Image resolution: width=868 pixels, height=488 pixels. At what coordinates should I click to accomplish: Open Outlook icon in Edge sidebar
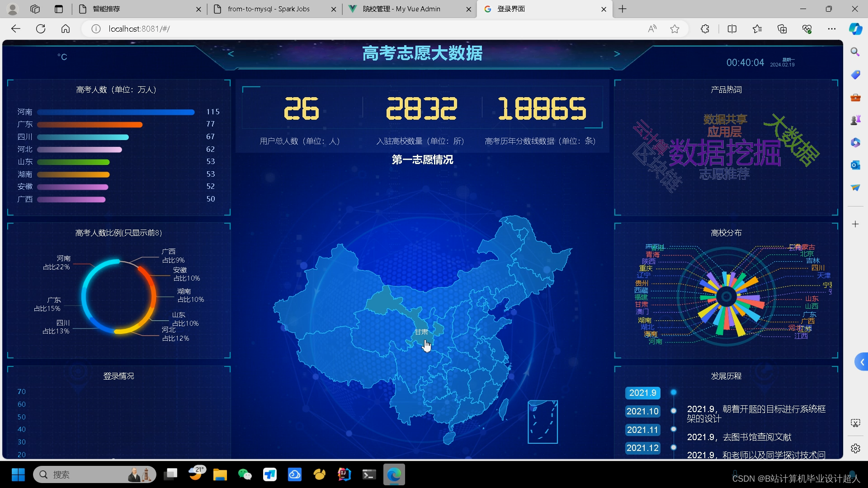pyautogui.click(x=855, y=165)
